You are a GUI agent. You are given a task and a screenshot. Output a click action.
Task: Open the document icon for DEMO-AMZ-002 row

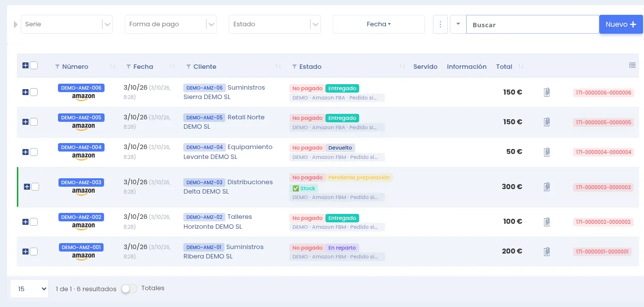(547, 221)
